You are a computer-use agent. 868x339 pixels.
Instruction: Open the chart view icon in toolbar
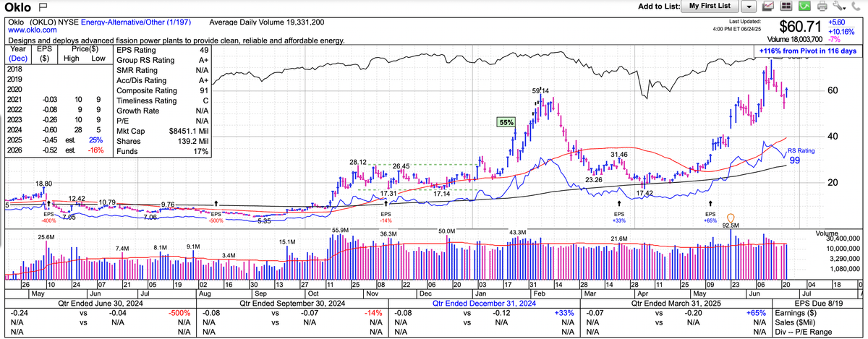pos(768,7)
